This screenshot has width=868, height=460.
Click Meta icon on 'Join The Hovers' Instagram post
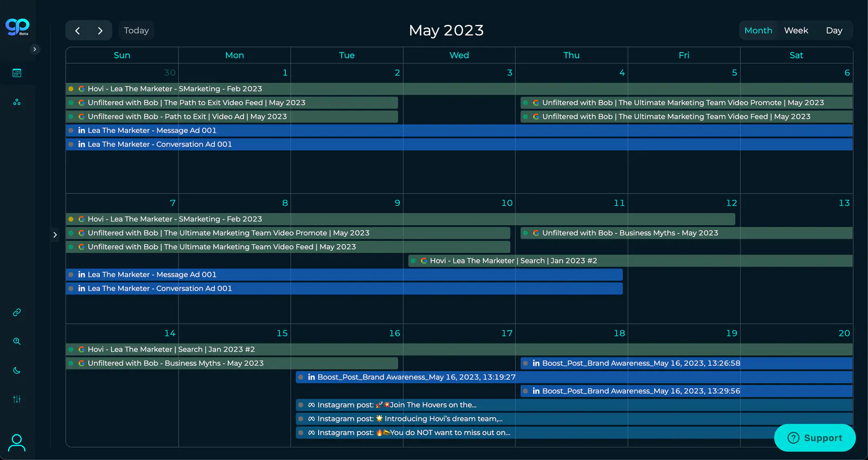click(311, 405)
